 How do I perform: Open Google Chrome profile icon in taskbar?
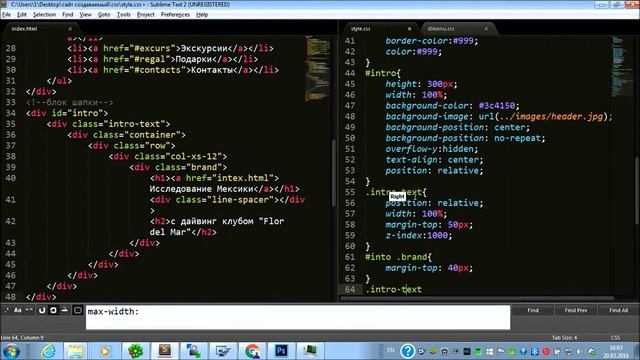(x=252, y=351)
